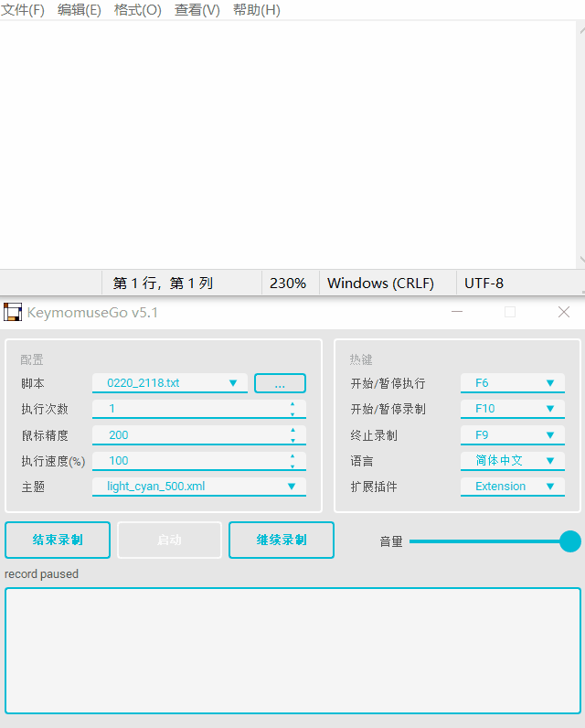Image resolution: width=585 pixels, height=728 pixels.
Task: Click the 继续录制 button
Action: tap(282, 540)
